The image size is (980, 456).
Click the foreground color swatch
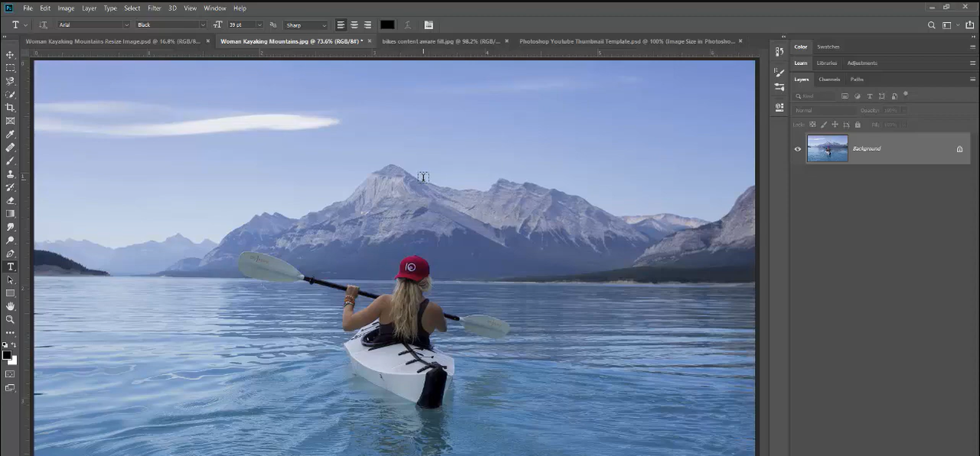click(x=7, y=355)
